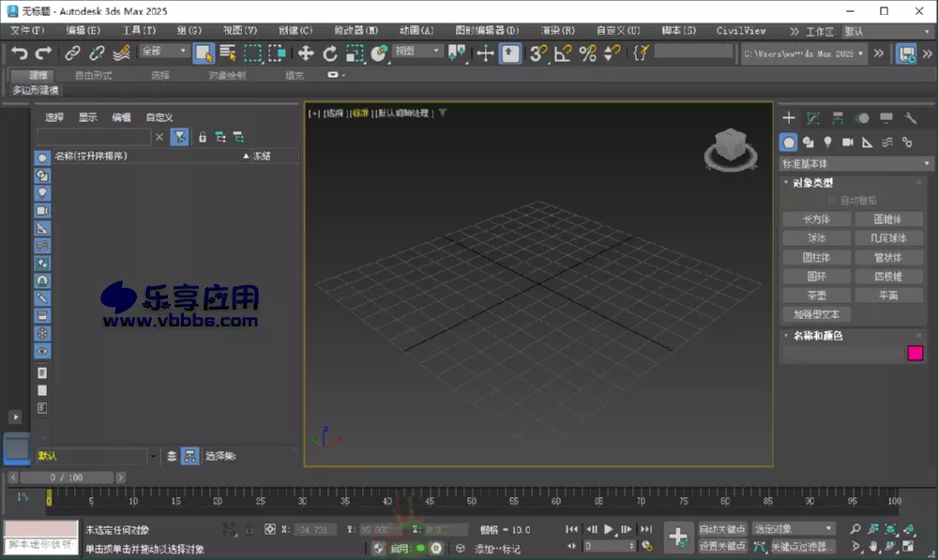Select the Shapes category icon in command panel
Viewport: 938px width, 560px height.
pyautogui.click(x=809, y=143)
